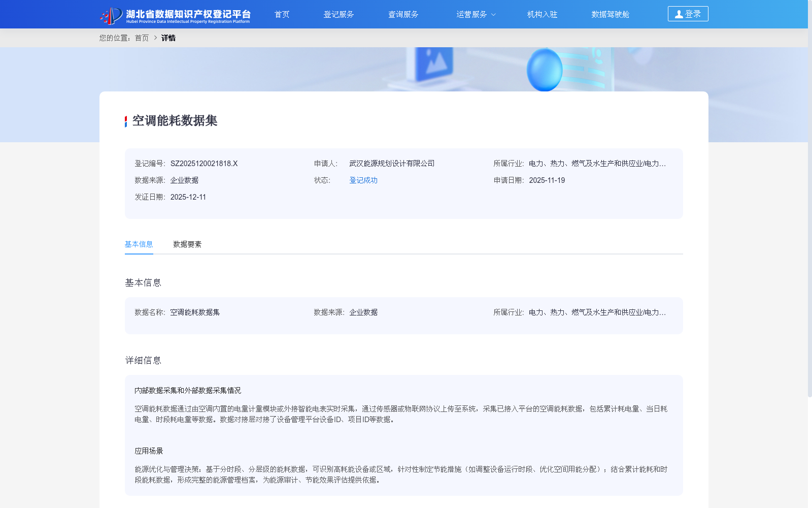This screenshot has width=812, height=508.
Task: Click issue date 2025-12-11
Action: pyautogui.click(x=188, y=197)
